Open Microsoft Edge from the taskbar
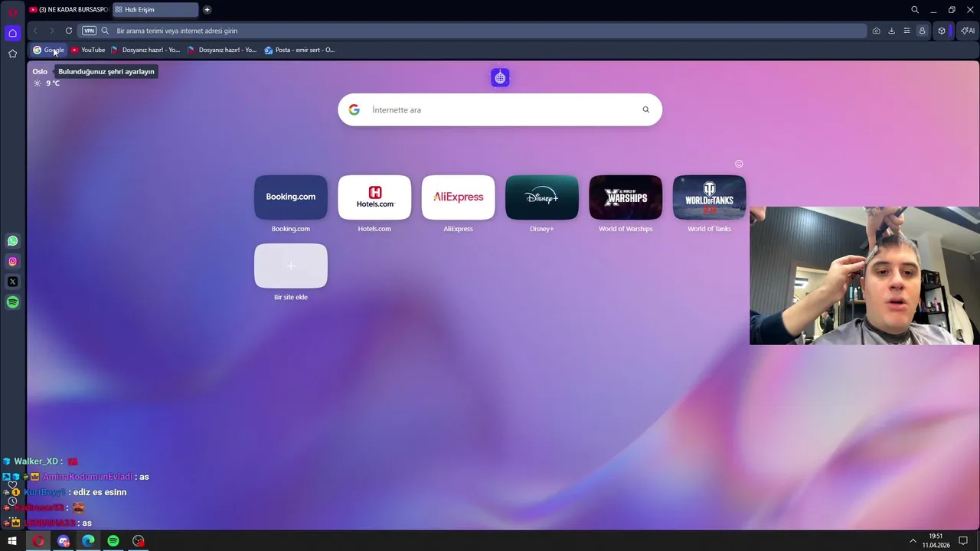Viewport: 980px width, 551px height. tap(88, 541)
